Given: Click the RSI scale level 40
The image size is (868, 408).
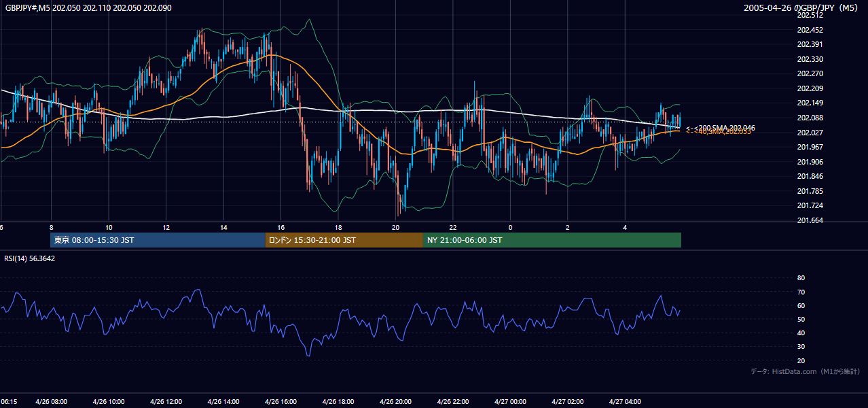Looking at the screenshot, I should (801, 333).
